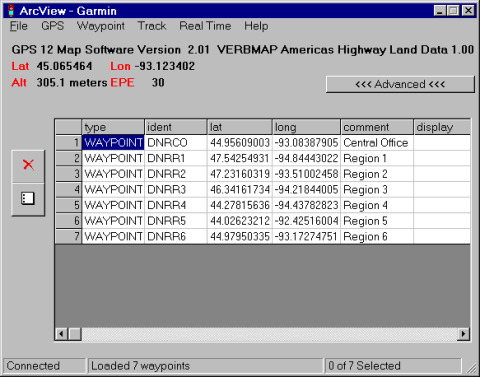The image size is (480, 377).
Task: Click the Region 5 comment cell
Action: pos(377,221)
